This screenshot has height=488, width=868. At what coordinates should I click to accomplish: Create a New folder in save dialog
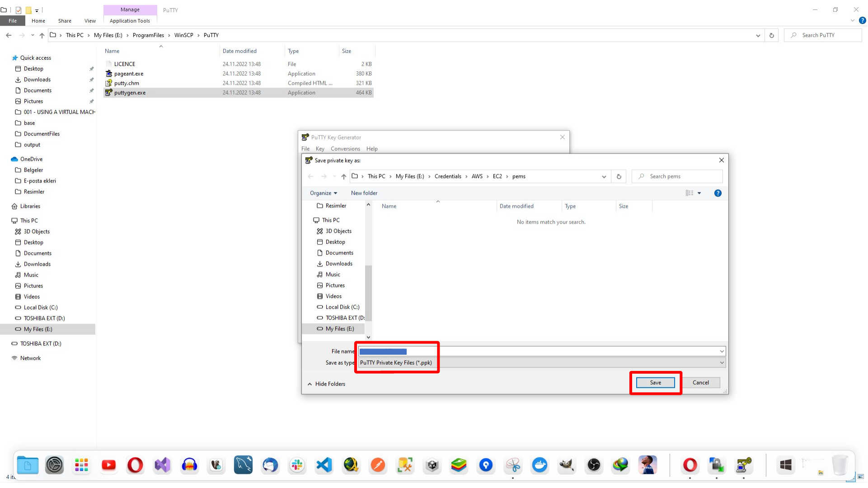coord(364,193)
